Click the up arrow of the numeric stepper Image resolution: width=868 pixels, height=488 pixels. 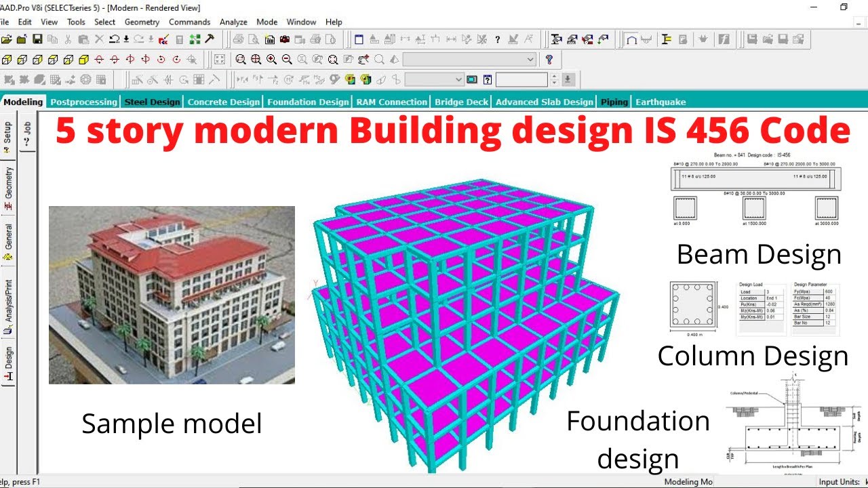554,76
